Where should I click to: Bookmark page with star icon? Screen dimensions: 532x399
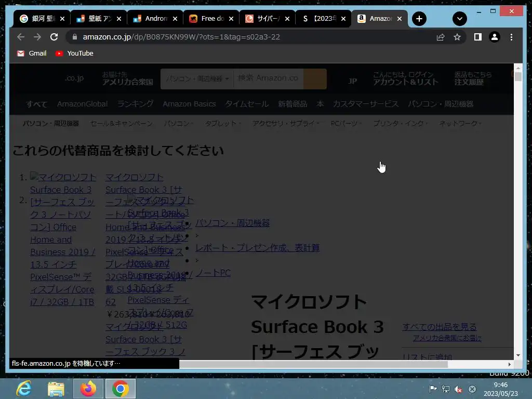coord(457,37)
